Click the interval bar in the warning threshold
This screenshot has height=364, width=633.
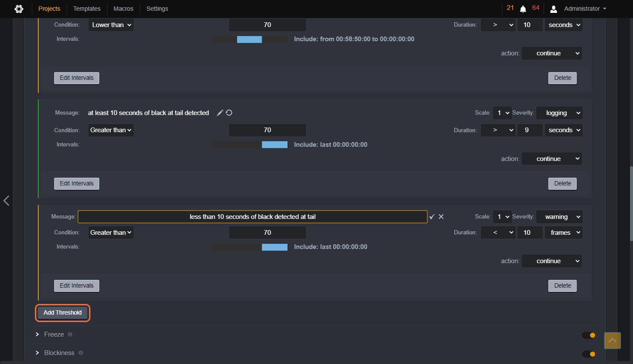click(250, 247)
